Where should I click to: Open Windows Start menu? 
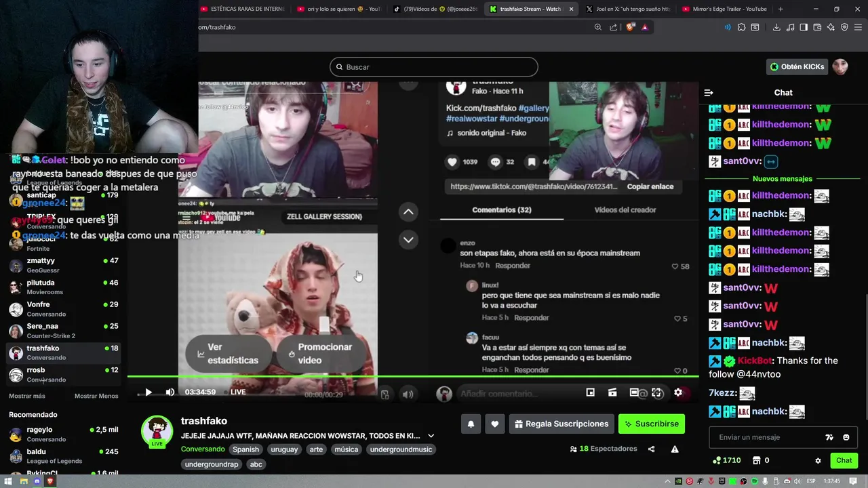(x=9, y=481)
